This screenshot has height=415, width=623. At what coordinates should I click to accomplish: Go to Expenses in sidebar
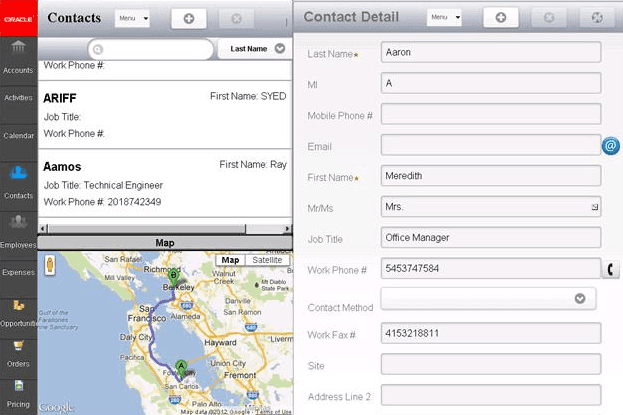pyautogui.click(x=18, y=272)
